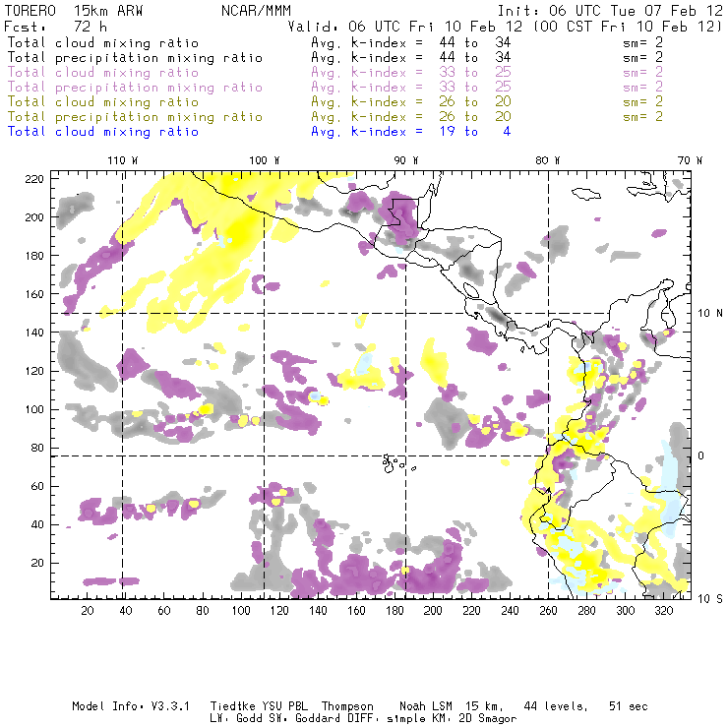Click the '100 W' longitude label
This screenshot has width=728, height=728.
[x=265, y=160]
